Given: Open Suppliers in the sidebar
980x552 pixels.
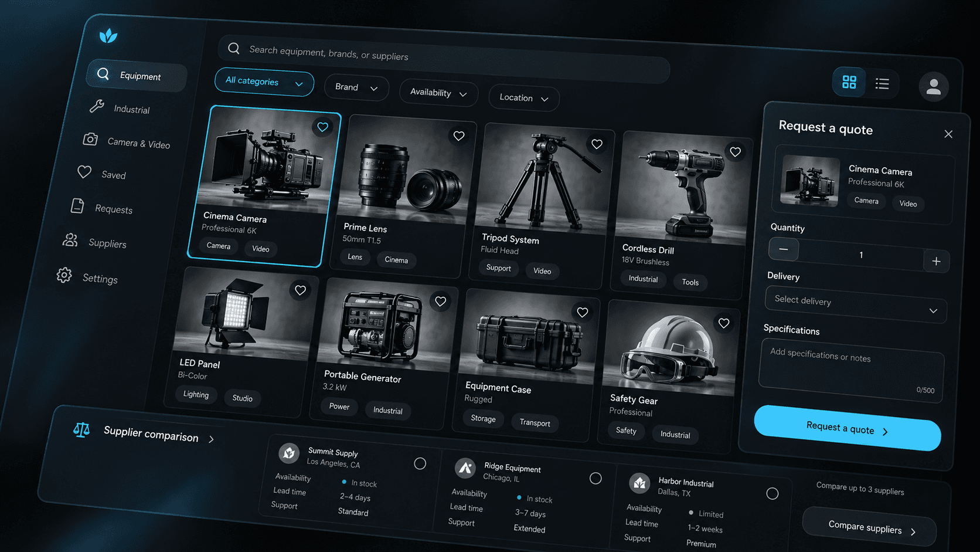Looking at the screenshot, I should click(94, 242).
